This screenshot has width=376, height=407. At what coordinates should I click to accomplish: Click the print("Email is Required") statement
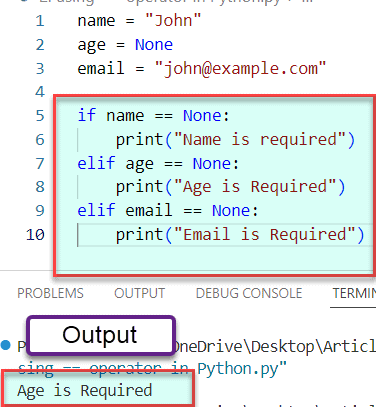point(240,235)
